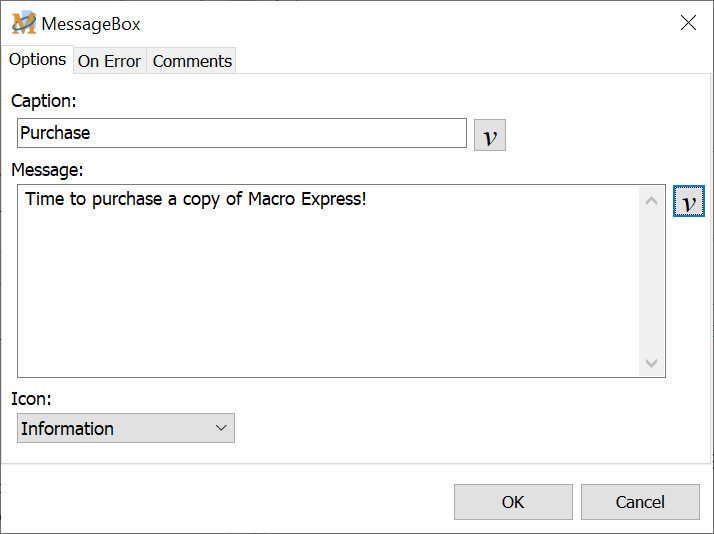Click the chevron arrow on the Icon combo box

(x=221, y=429)
